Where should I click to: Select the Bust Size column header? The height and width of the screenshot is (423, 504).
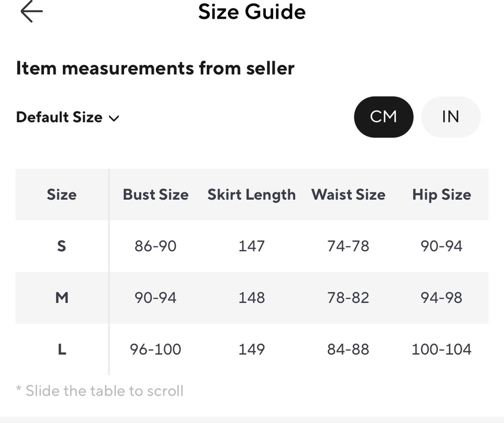[x=156, y=195]
